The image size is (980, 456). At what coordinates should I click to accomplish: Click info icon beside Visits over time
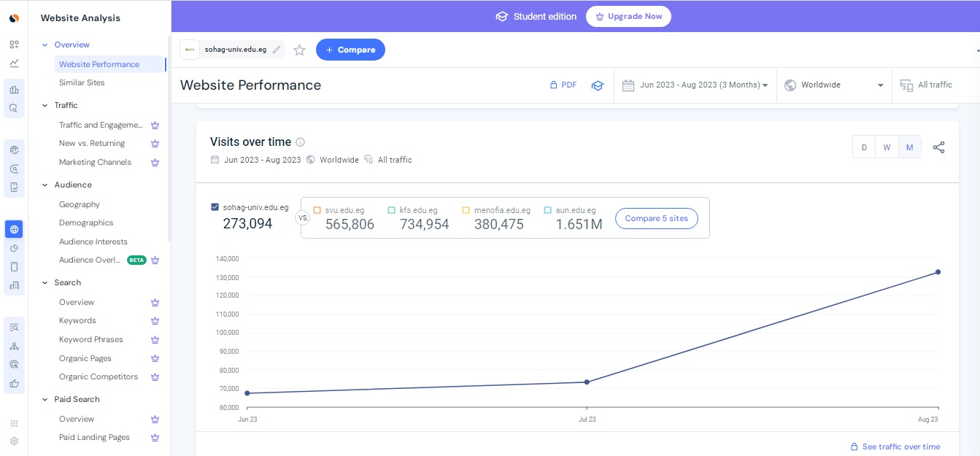pyautogui.click(x=300, y=142)
